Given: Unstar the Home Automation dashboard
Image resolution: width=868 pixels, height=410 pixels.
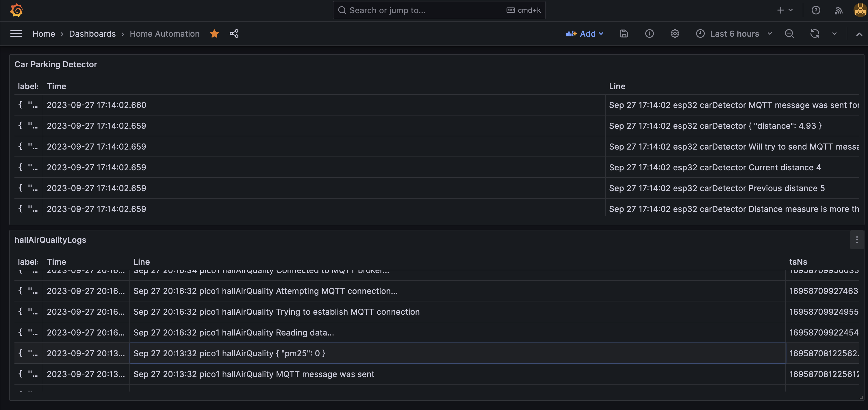Looking at the screenshot, I should point(214,34).
